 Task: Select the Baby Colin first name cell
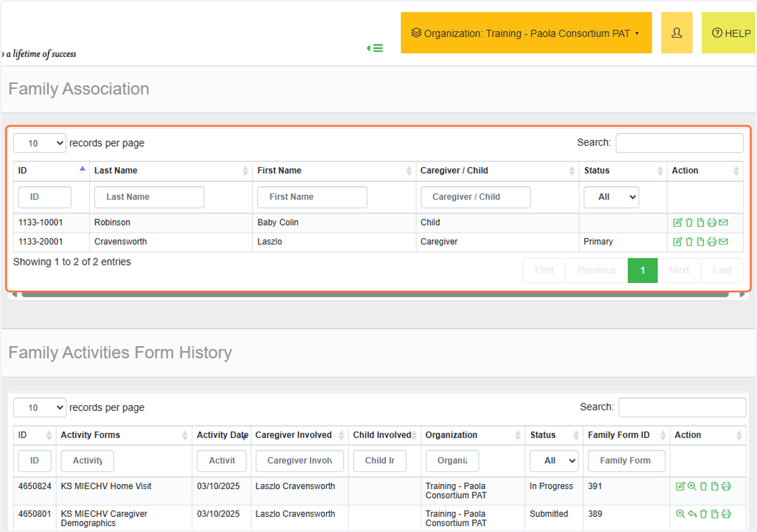(x=334, y=223)
